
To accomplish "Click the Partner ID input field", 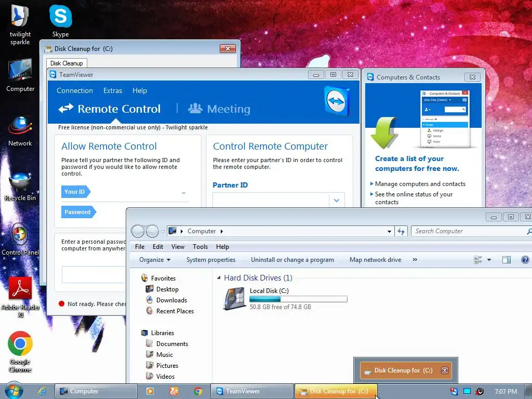I will click(271, 200).
